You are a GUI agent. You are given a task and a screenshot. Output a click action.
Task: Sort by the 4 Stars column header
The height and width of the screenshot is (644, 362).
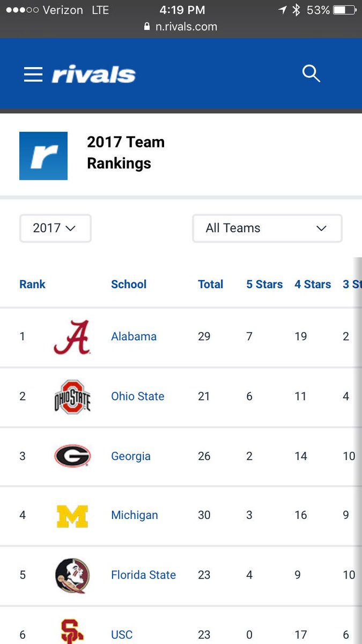pos(313,284)
